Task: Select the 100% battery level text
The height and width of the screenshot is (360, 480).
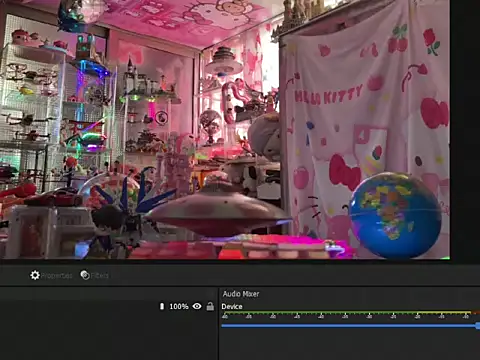Action: [x=179, y=306]
